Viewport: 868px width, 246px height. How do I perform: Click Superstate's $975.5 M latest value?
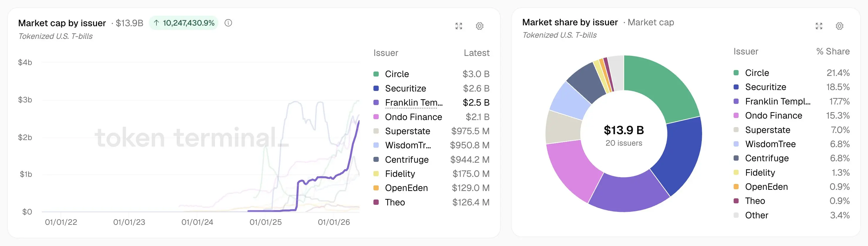[x=470, y=131]
